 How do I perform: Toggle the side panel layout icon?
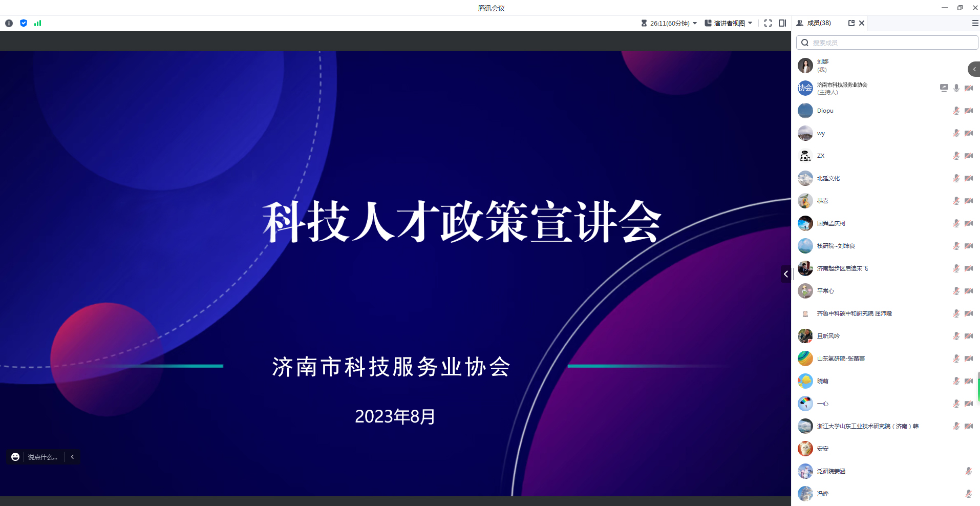click(x=782, y=23)
